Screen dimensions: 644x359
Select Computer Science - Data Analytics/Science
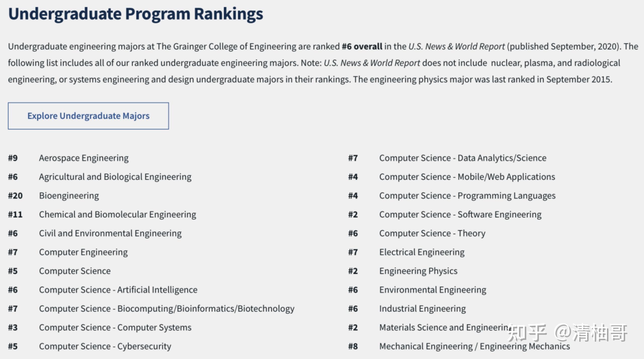pos(463,158)
